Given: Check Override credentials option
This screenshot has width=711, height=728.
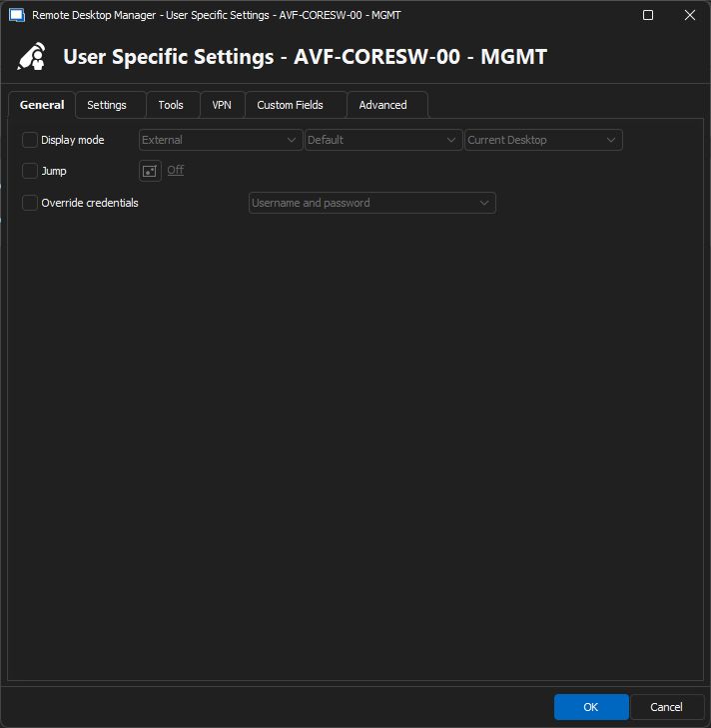Looking at the screenshot, I should [30, 203].
